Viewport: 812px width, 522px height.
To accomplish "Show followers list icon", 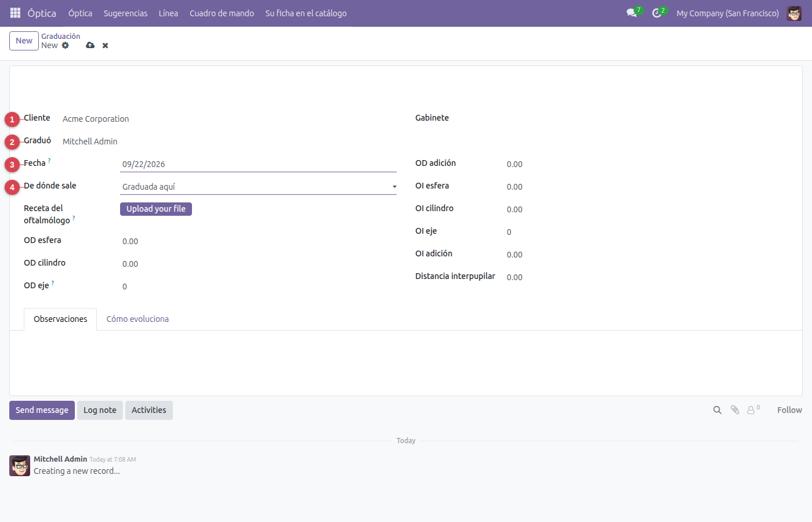I will click(x=753, y=409).
